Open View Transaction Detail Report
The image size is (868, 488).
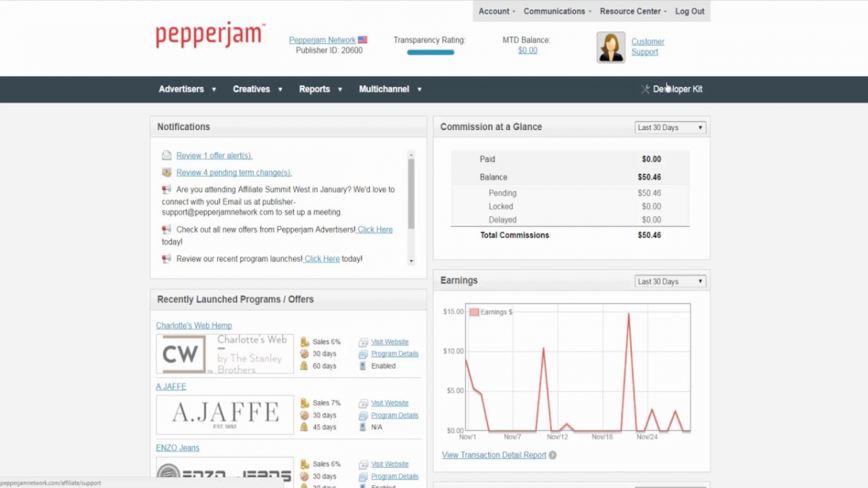[494, 455]
